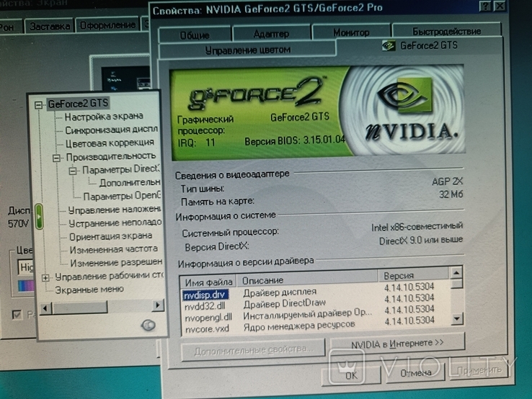Viewport: 532px width, 399px height.
Task: Open the Управление цветом tab
Action: point(248,50)
